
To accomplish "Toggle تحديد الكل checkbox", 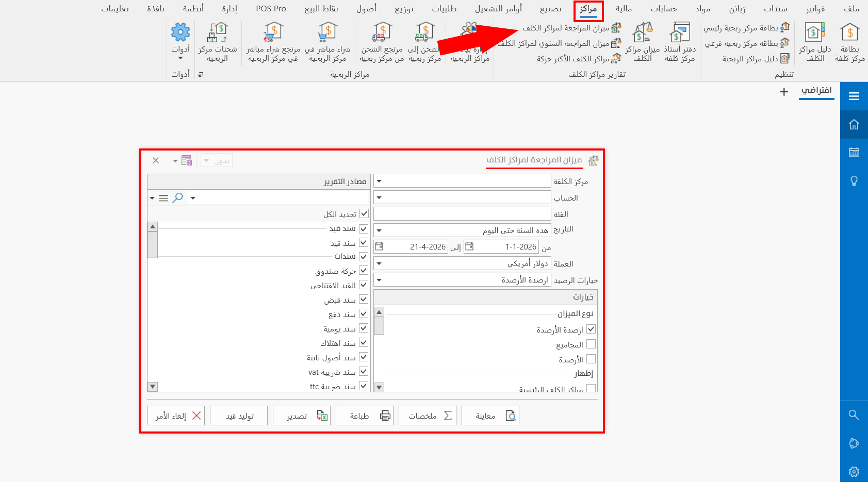I will pyautogui.click(x=364, y=213).
